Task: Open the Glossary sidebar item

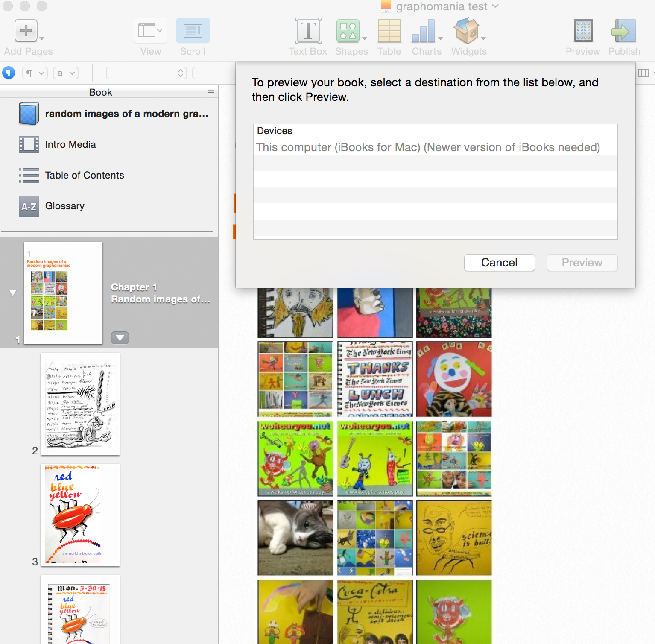Action: pyautogui.click(x=64, y=206)
